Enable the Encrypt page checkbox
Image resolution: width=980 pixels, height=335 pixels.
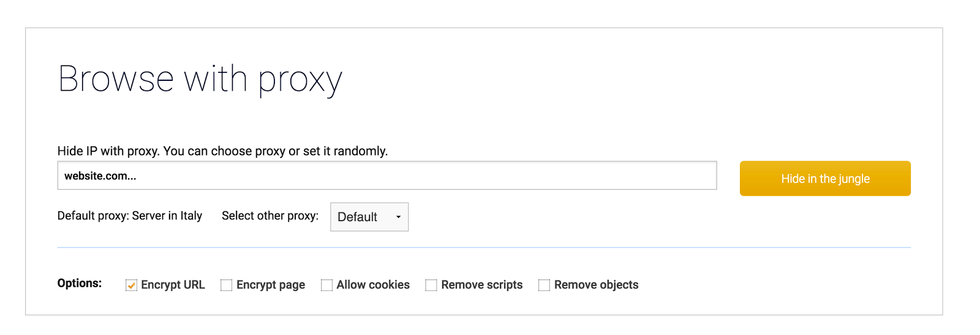tap(227, 285)
